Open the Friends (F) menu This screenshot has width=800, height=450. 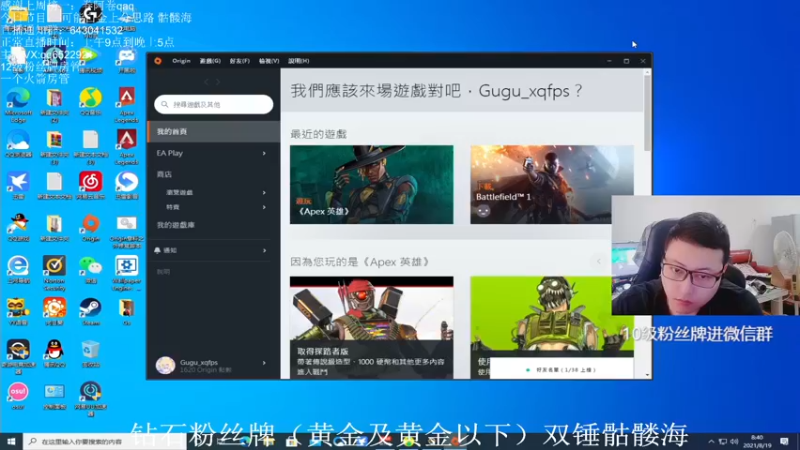click(x=240, y=61)
